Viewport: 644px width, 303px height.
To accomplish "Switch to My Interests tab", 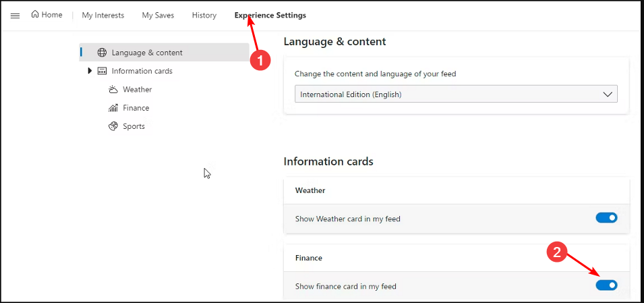I will pos(103,15).
